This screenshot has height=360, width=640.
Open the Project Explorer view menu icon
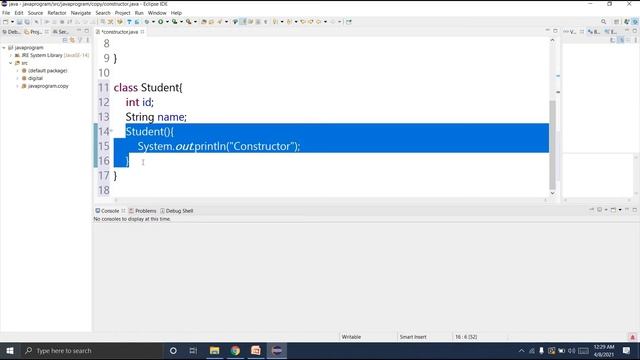pos(87,40)
